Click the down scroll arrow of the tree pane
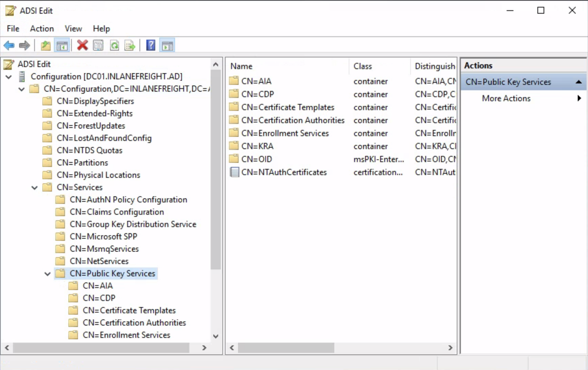Viewport: 588px width, 370px height. [x=216, y=336]
